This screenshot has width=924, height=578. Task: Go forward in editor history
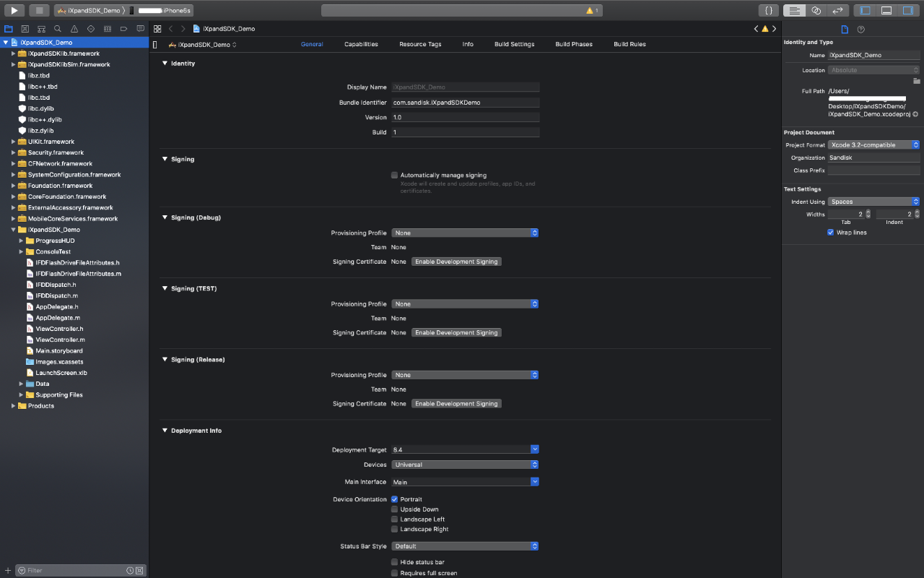(183, 29)
